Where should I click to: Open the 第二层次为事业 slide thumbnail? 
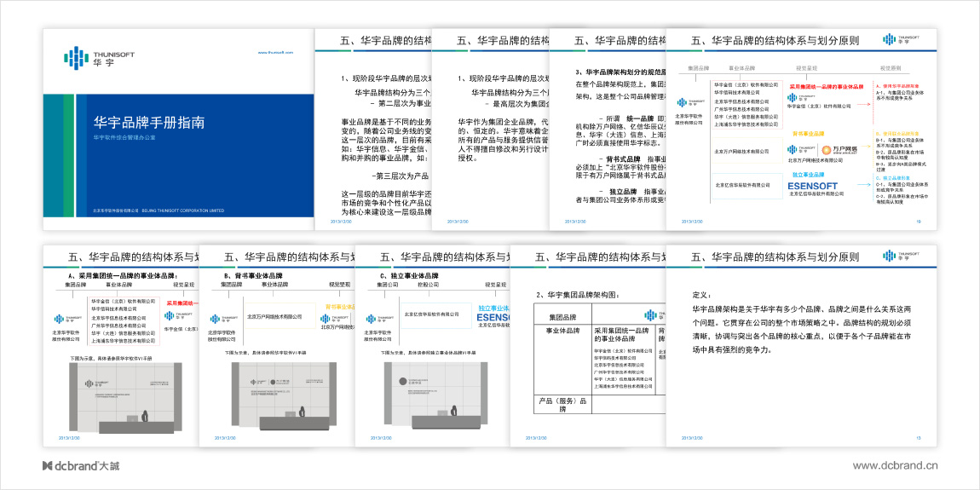tap(373, 130)
